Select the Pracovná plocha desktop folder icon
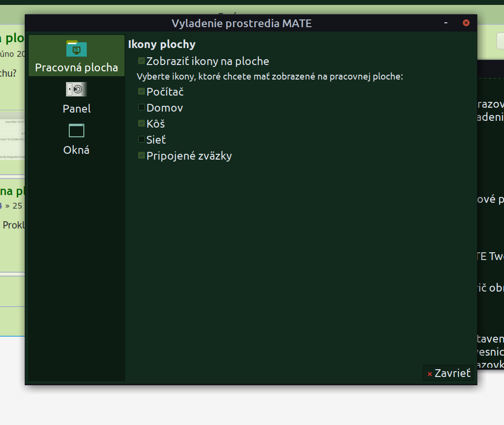 pos(76,49)
